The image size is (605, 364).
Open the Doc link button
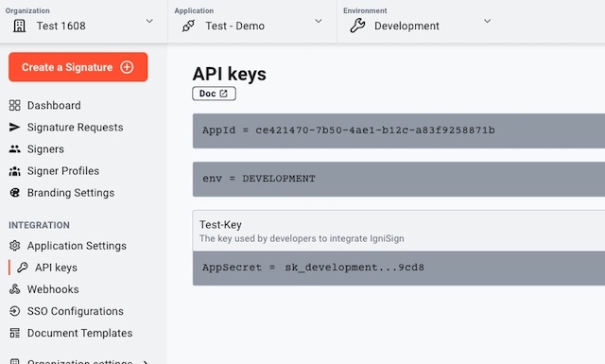pyautogui.click(x=215, y=94)
